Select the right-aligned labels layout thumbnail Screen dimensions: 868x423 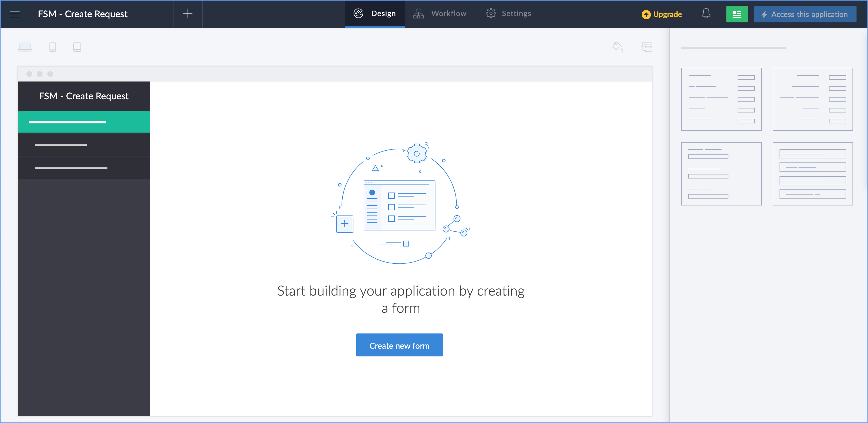click(812, 99)
